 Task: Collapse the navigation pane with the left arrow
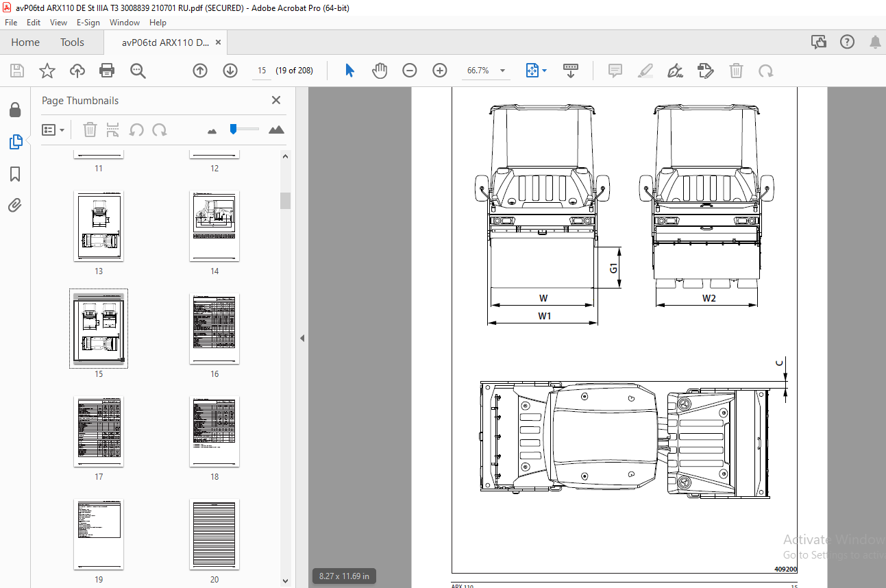point(302,338)
